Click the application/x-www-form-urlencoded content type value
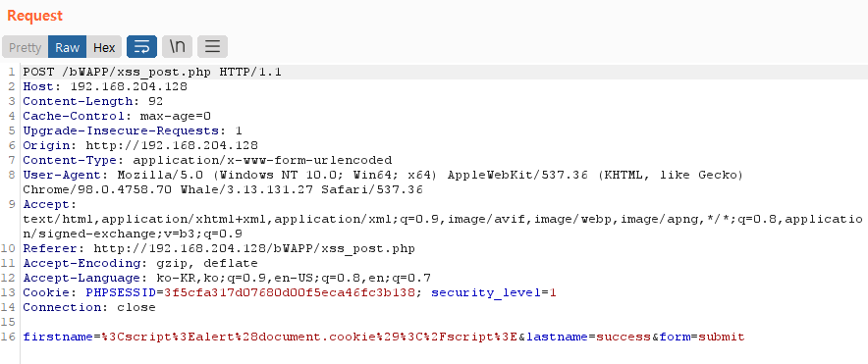868x364 pixels. (262, 161)
